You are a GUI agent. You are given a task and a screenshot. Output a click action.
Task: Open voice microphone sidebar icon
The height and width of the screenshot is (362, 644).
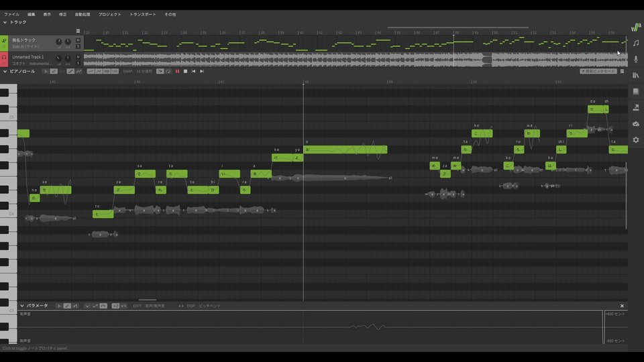[636, 59]
